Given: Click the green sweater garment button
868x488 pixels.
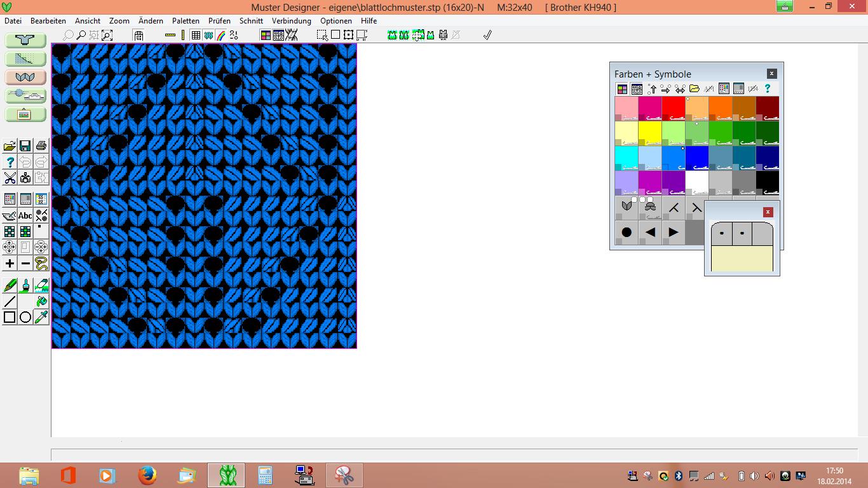Looking at the screenshot, I should [x=25, y=40].
